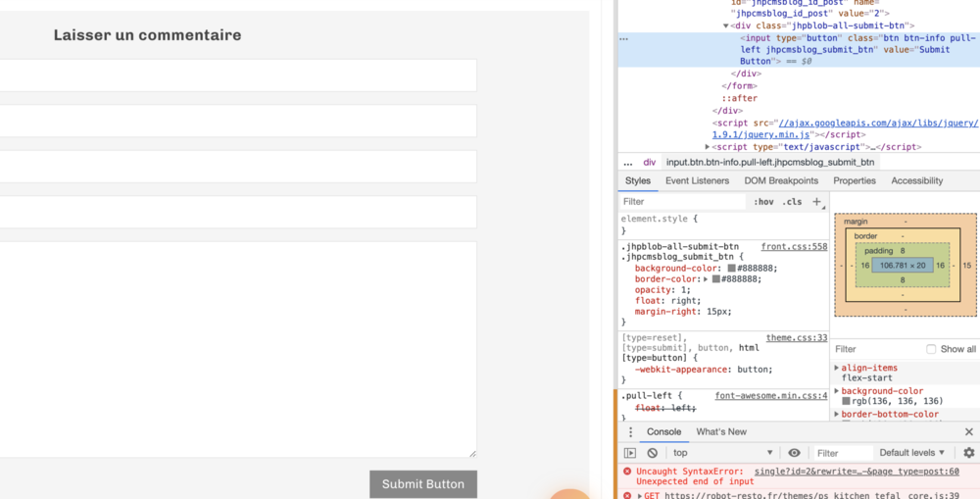Screen dimensions: 980x499
Task: Click the computed styles Filter field
Action: coord(875,349)
